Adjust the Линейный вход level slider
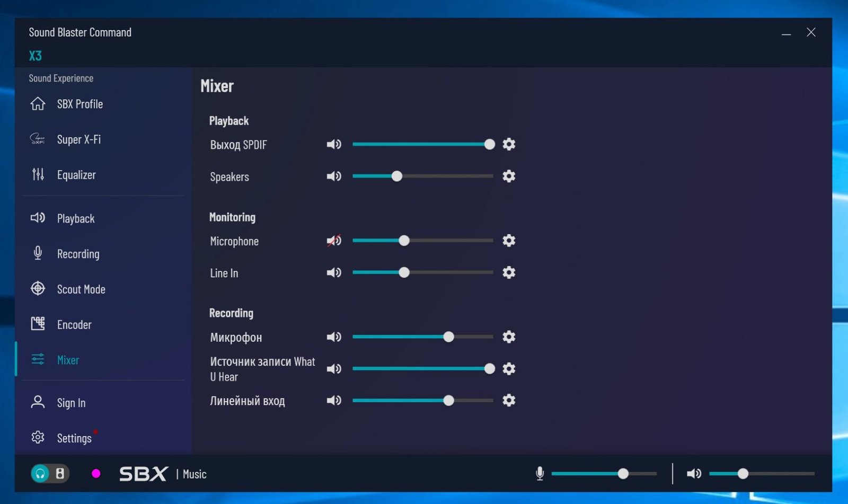 (x=423, y=400)
